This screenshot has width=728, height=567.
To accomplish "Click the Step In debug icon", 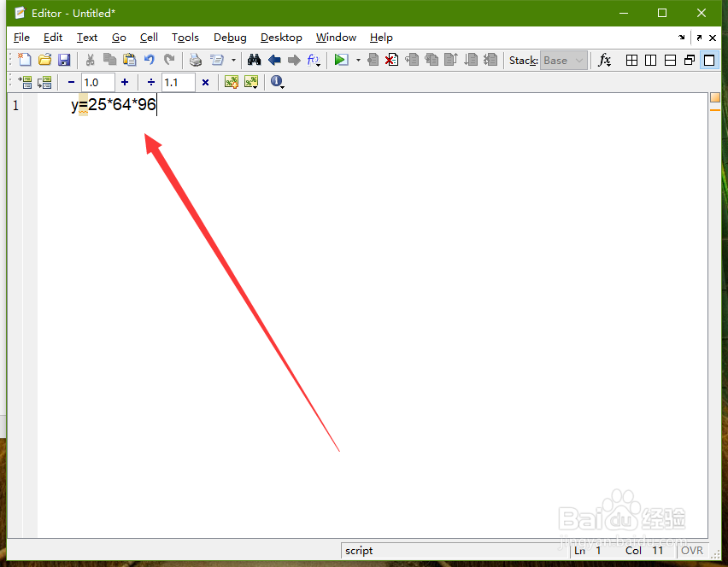I will click(x=432, y=60).
